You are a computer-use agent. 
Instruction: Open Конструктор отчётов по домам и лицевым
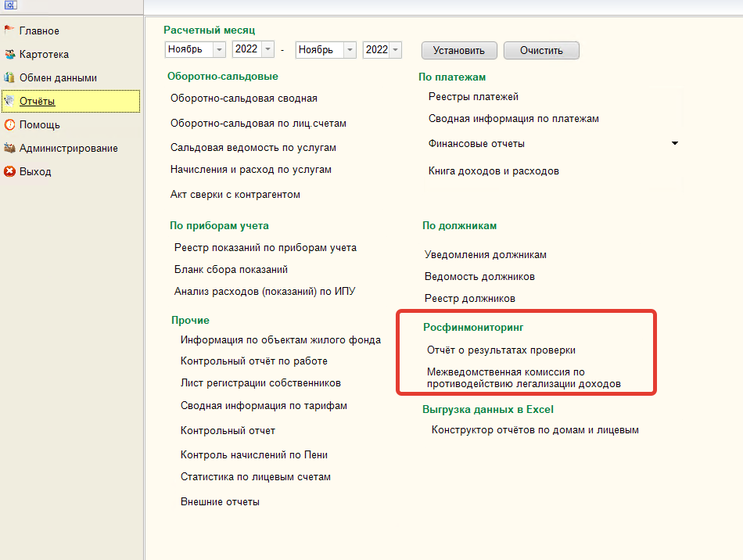536,430
